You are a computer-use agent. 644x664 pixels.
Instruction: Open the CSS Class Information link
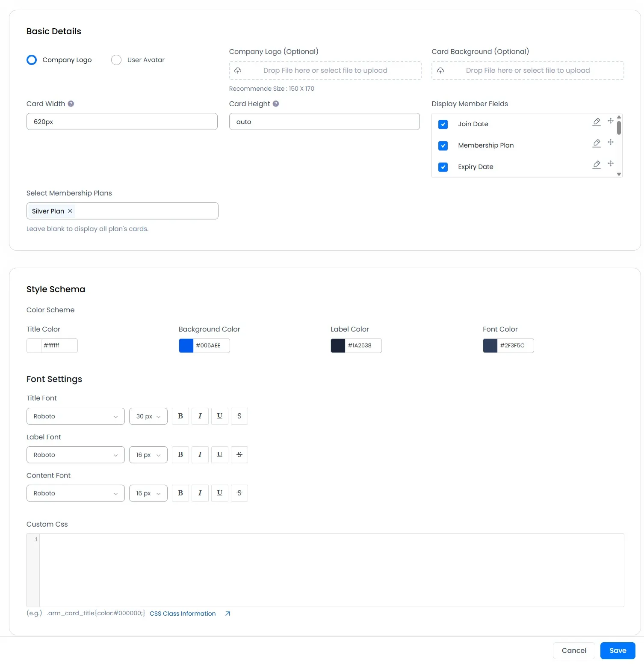pyautogui.click(x=182, y=613)
